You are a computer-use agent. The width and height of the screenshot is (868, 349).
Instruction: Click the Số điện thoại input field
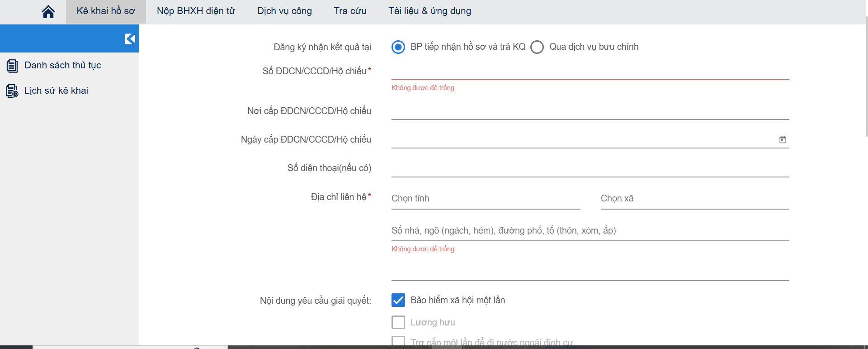590,168
